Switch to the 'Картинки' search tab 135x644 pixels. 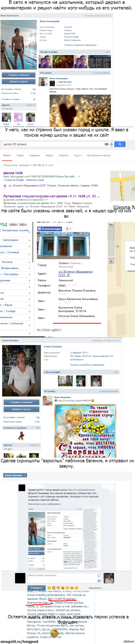(34, 156)
